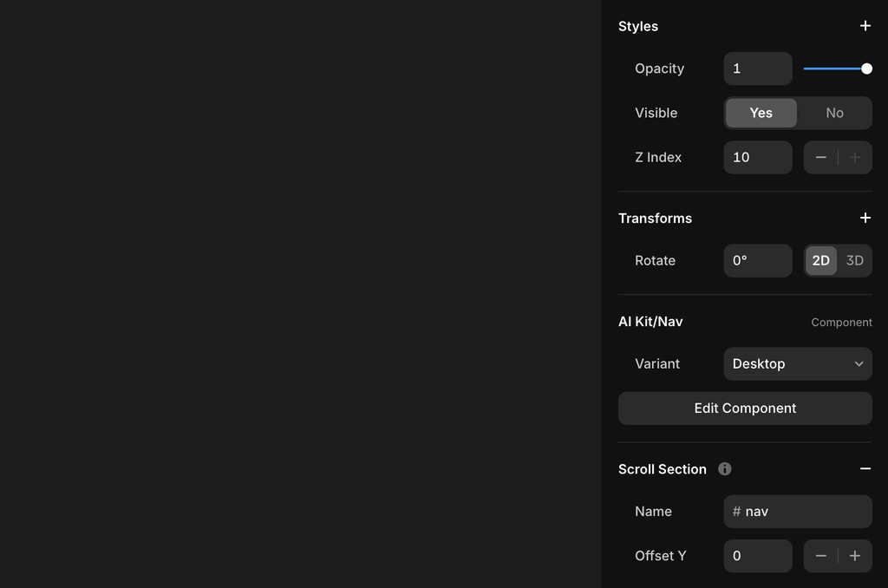Click the Styles section heading
This screenshot has width=888, height=588.
coord(638,26)
